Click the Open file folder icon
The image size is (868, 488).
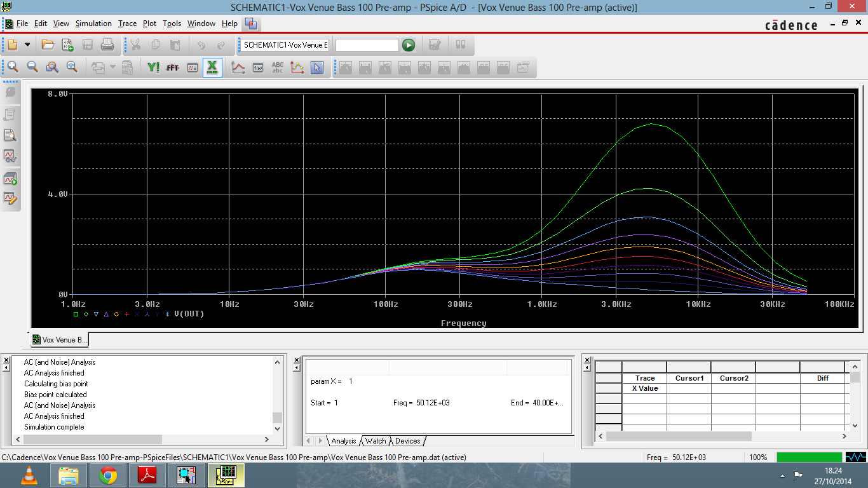tap(48, 45)
